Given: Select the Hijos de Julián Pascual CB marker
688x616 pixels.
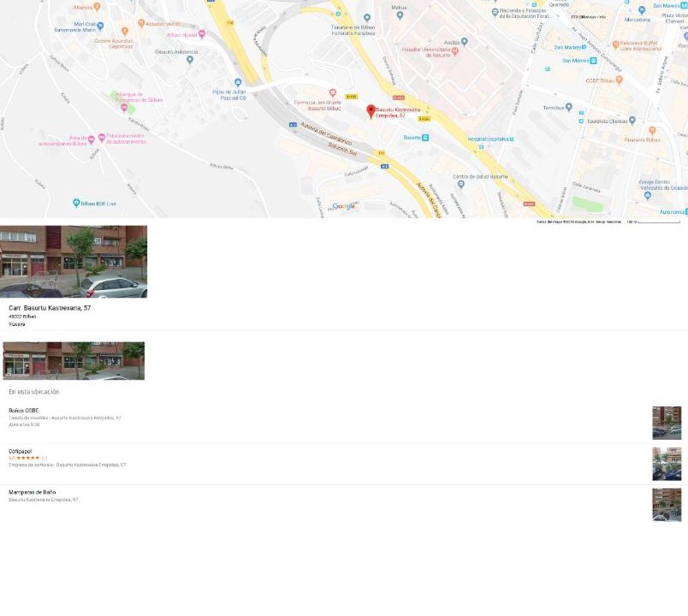Looking at the screenshot, I should (x=238, y=82).
